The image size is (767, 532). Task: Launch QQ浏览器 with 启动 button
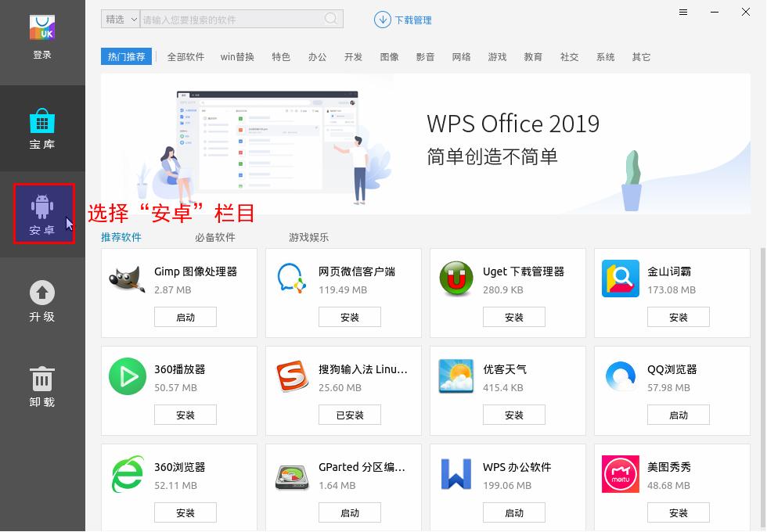point(679,415)
